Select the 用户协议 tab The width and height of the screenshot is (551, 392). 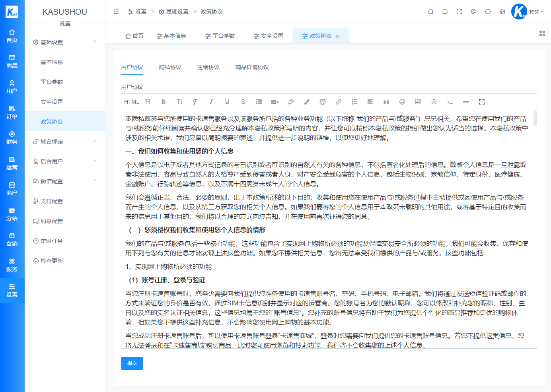132,67
